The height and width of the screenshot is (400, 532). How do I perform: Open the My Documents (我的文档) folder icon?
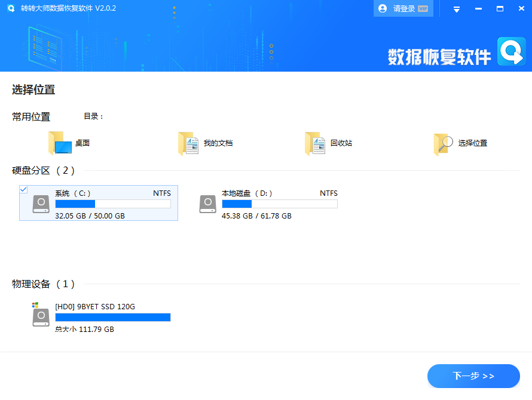click(188, 143)
